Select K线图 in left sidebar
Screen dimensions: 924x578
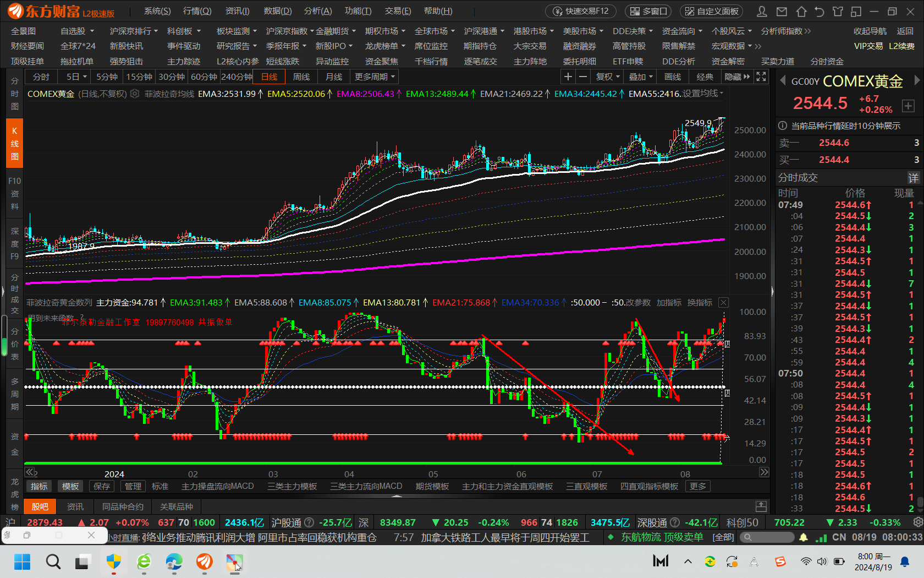pos(14,143)
